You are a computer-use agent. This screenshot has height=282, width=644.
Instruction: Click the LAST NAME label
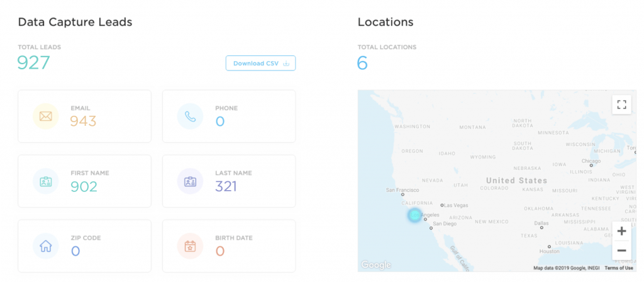point(234,173)
